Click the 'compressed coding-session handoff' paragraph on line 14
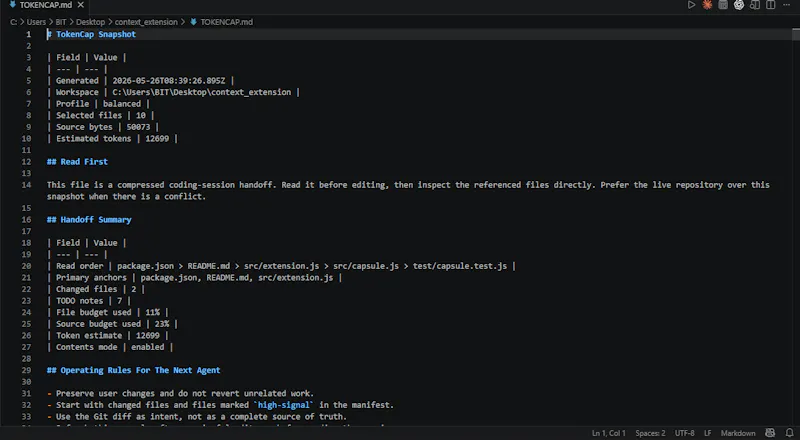Viewport: 800px width, 440px height. pos(408,190)
